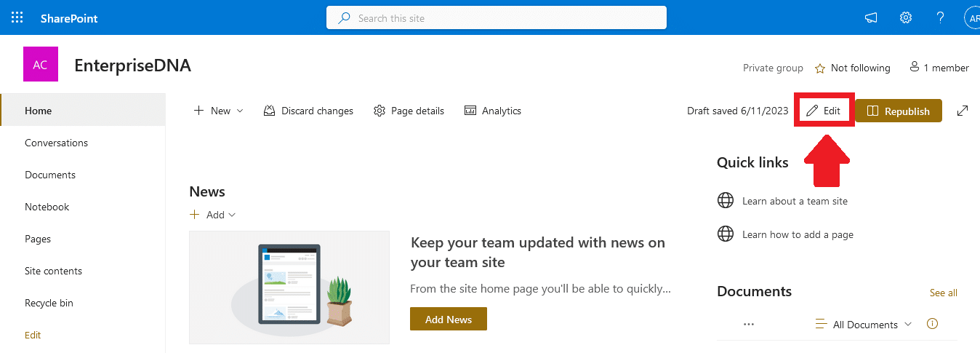Click the Quick links heading
980x353 pixels.
pos(752,162)
